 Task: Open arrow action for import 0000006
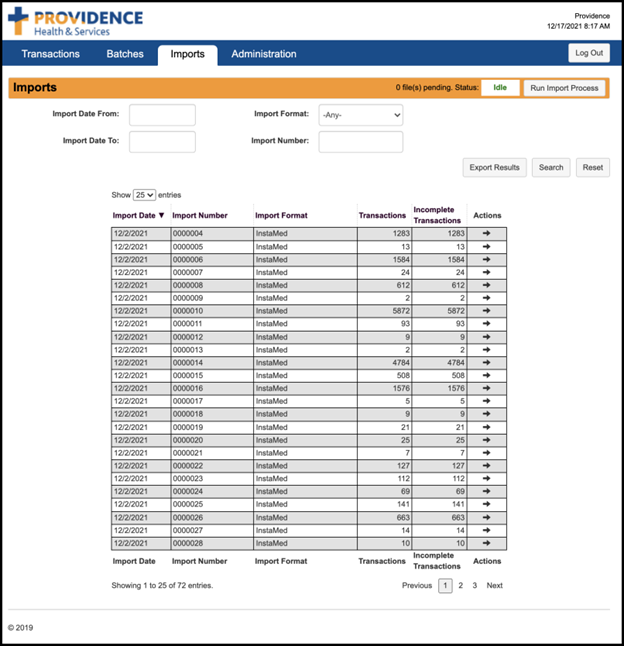coord(486,259)
